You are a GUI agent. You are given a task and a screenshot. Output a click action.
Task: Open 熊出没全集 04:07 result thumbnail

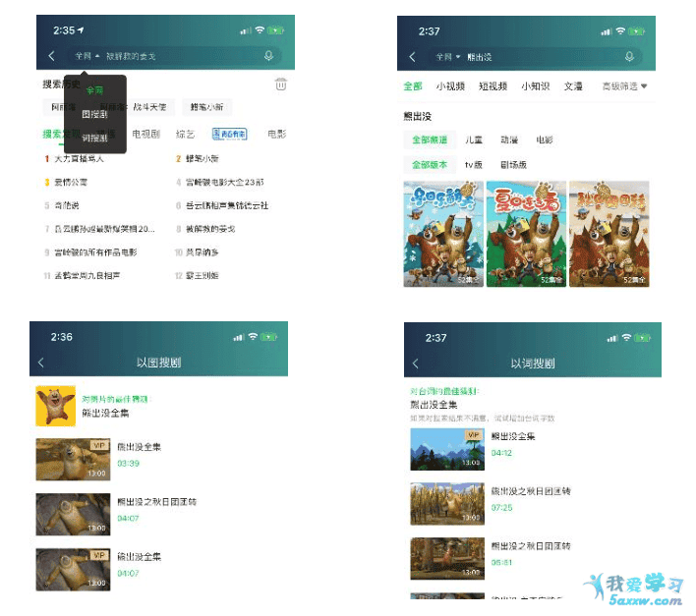pos(74,569)
